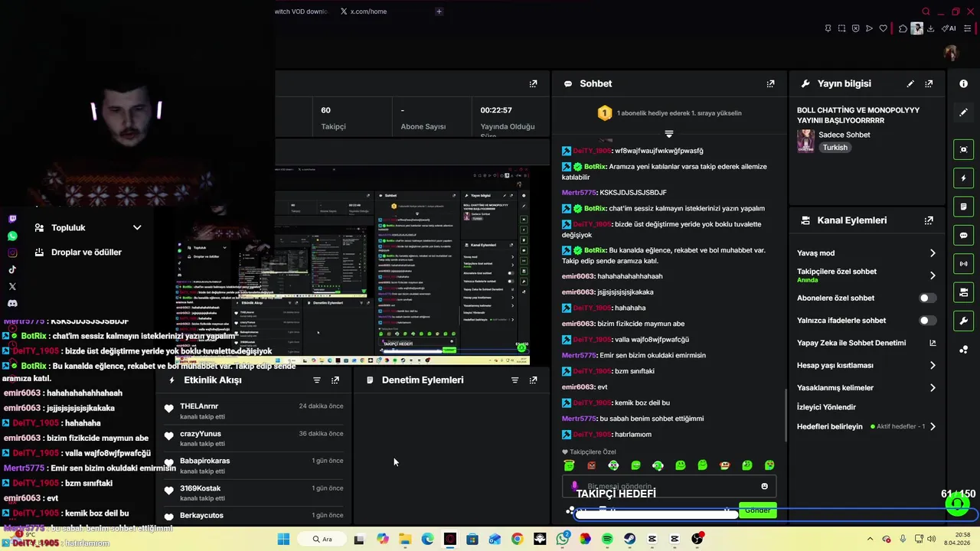
Task: Open the sidebar chat bubble icon
Action: click(964, 235)
